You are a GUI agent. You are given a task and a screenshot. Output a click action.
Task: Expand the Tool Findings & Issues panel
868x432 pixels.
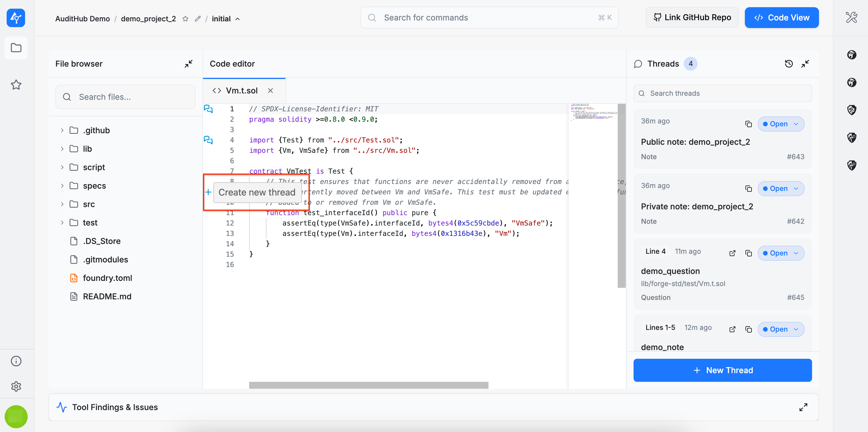click(803, 407)
